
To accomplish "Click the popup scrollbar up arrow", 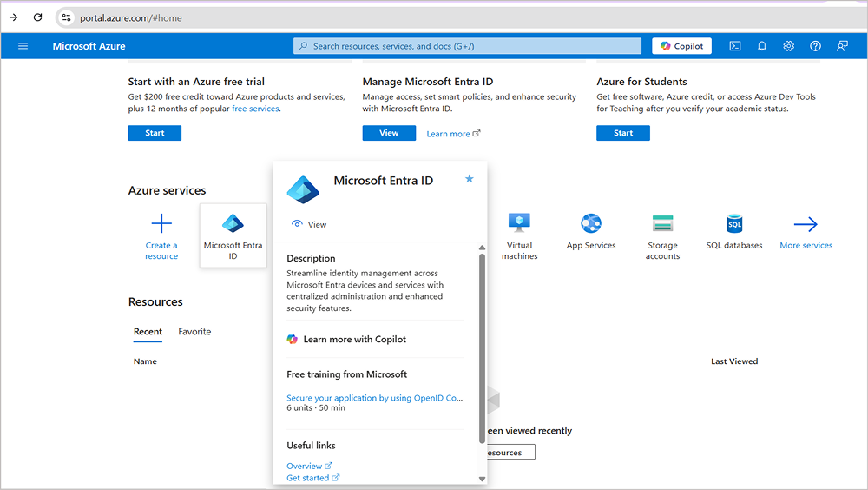I will tap(482, 248).
